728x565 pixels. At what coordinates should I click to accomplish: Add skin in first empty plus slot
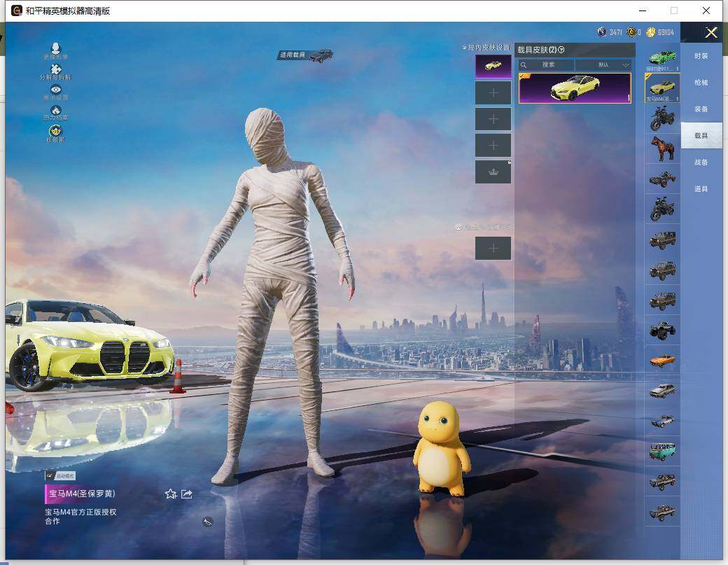493,92
